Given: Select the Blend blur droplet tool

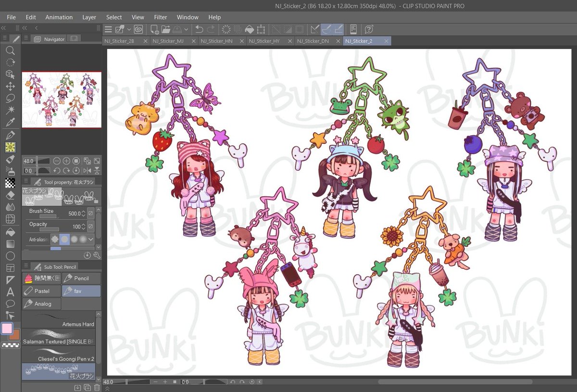Looking at the screenshot, I should click(10, 207).
